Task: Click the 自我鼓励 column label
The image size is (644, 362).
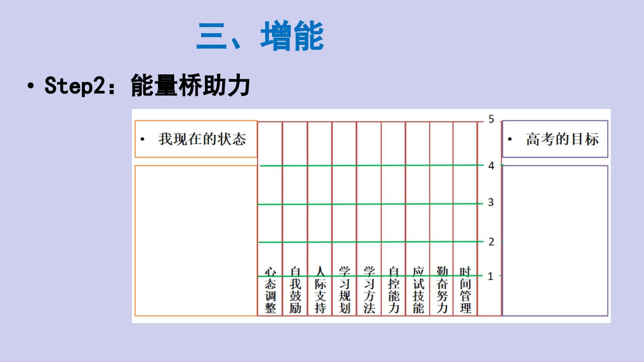Action: coord(295,291)
